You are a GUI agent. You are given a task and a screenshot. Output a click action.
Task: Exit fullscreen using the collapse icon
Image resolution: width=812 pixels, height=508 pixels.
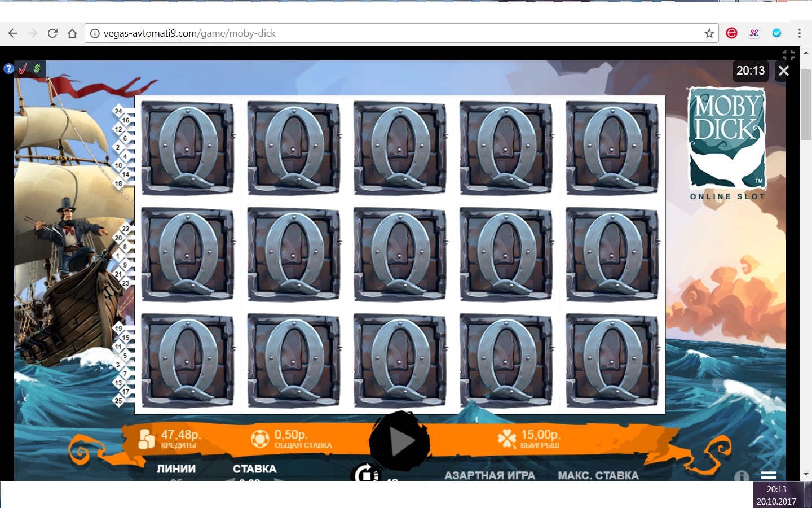pyautogui.click(x=788, y=55)
